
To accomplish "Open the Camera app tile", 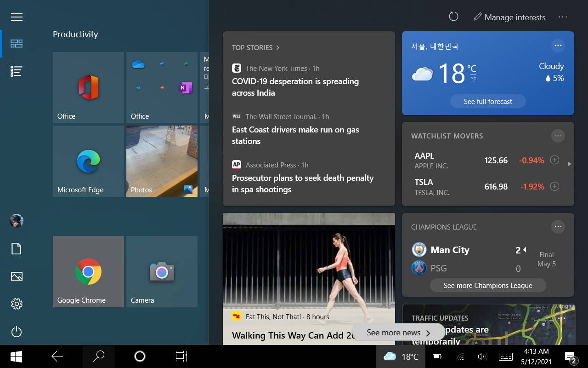I will coord(162,271).
